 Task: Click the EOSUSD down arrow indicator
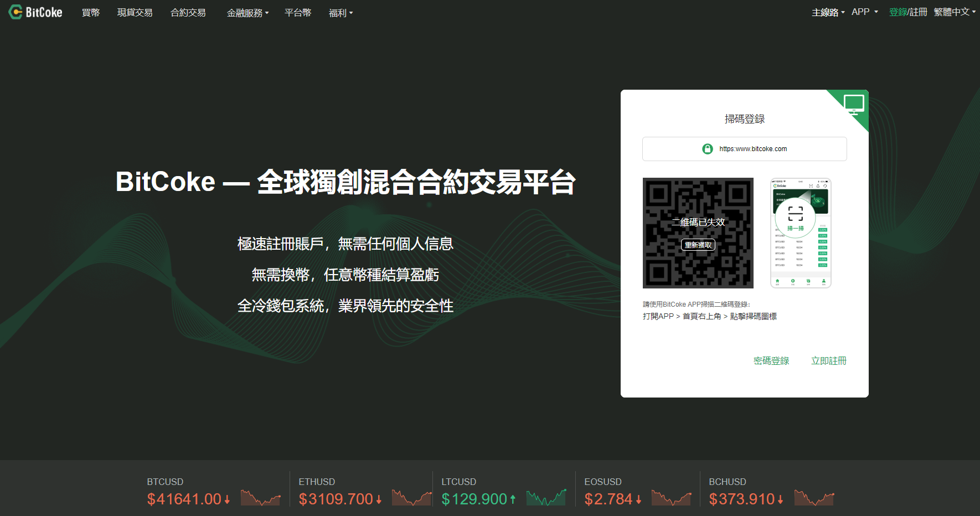[638, 499]
